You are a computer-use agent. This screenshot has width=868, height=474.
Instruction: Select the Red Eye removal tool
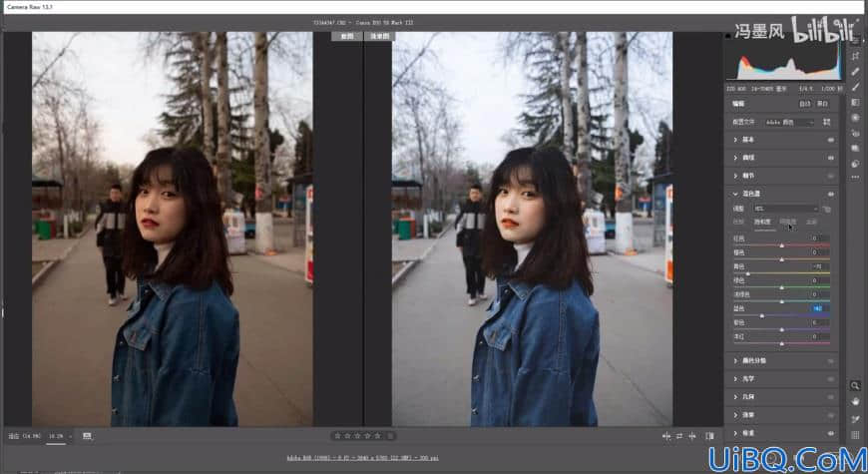[x=855, y=134]
